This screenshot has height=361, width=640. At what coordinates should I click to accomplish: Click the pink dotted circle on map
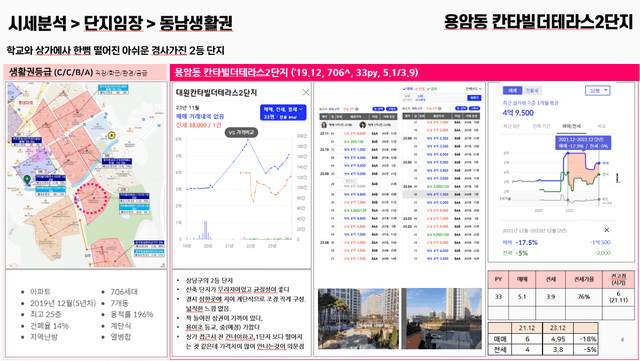(91, 198)
